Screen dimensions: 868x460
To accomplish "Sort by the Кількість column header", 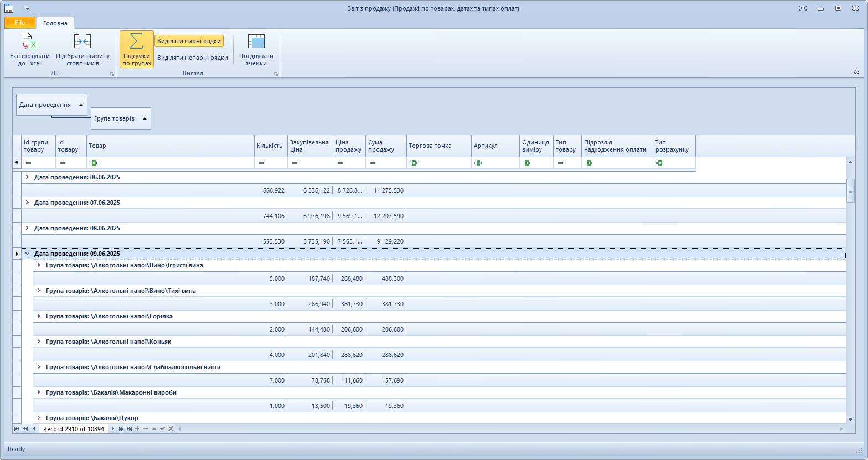I will coord(271,146).
